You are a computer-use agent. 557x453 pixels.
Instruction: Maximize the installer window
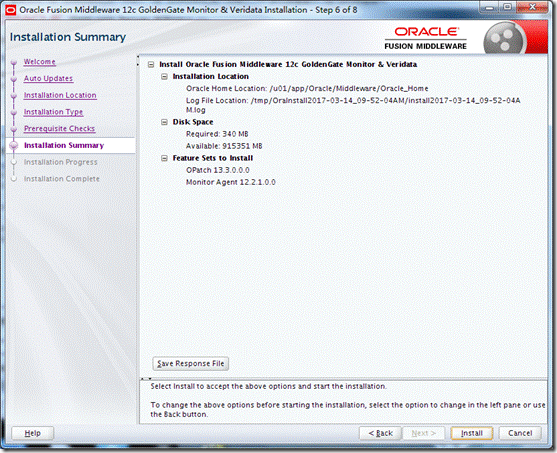point(508,7)
